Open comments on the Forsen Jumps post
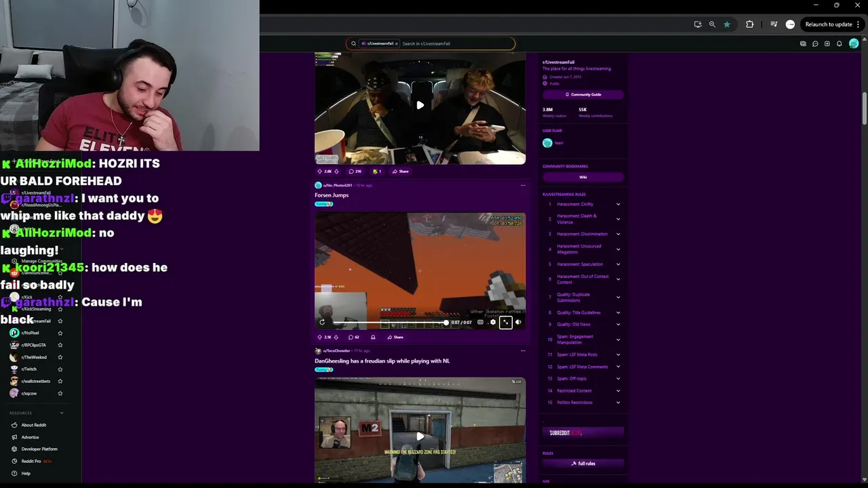The image size is (868, 488). [x=354, y=337]
